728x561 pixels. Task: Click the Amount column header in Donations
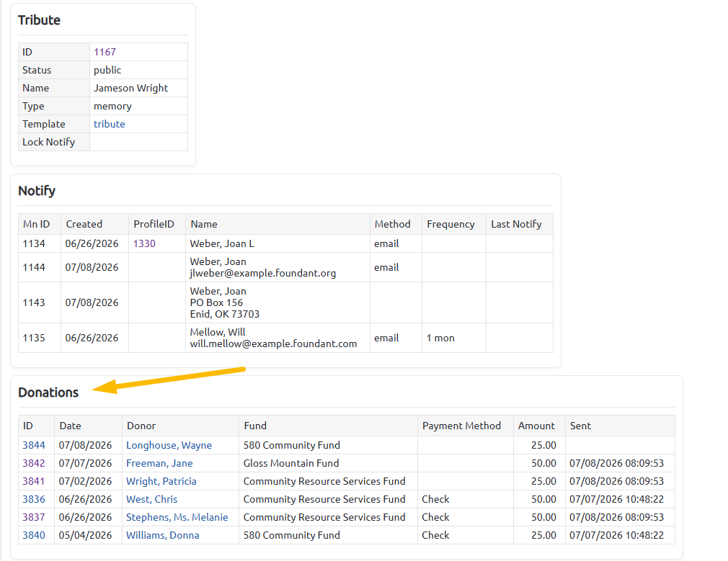click(x=536, y=426)
